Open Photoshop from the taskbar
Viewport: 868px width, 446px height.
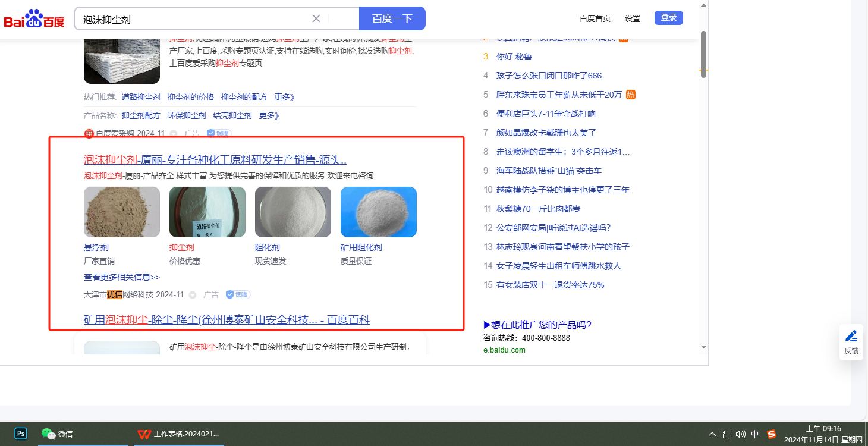(x=21, y=434)
